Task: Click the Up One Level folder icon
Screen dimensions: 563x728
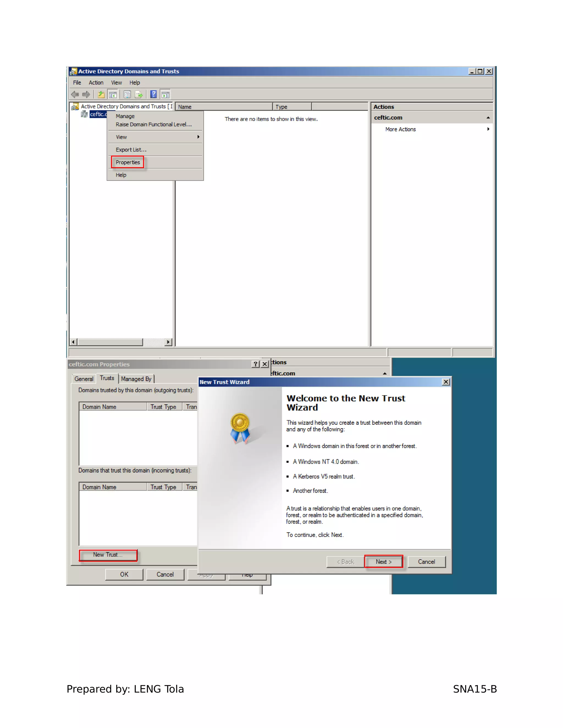Action: pos(101,95)
